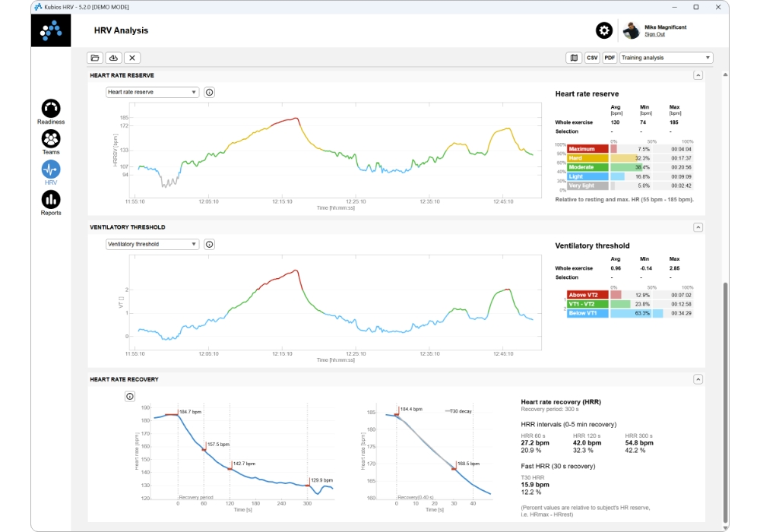Click the Hard zone percentage 32.3%
The height and width of the screenshot is (532, 760).
[642, 158]
